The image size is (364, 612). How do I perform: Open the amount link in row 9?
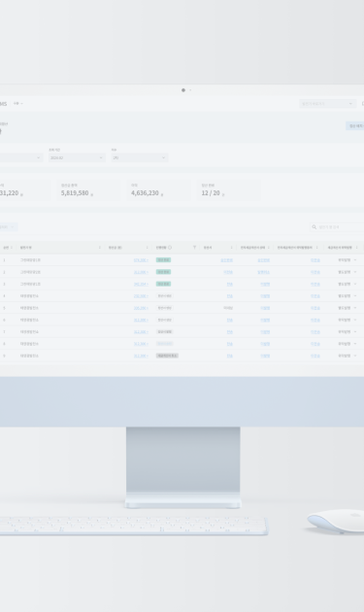(141, 356)
